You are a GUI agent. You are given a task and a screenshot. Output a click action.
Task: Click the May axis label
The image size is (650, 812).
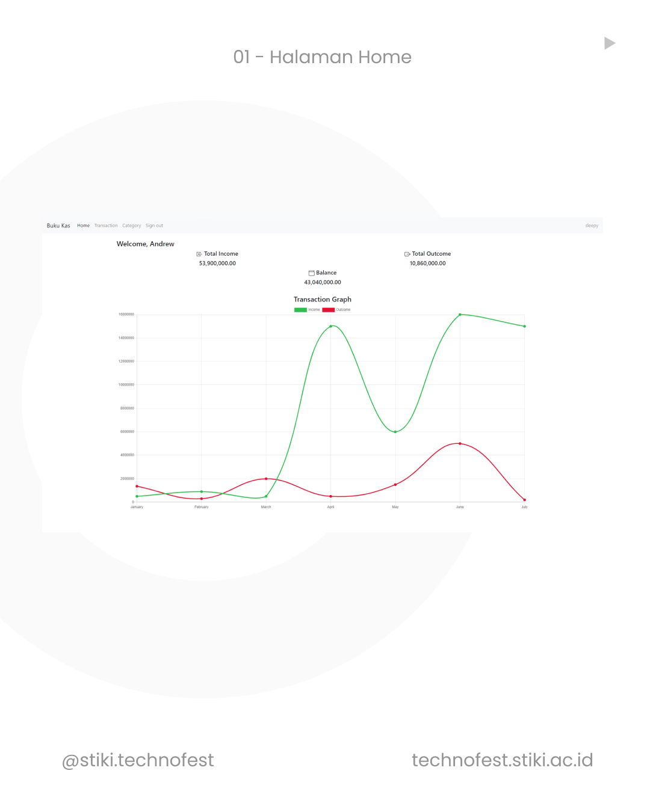click(x=395, y=507)
